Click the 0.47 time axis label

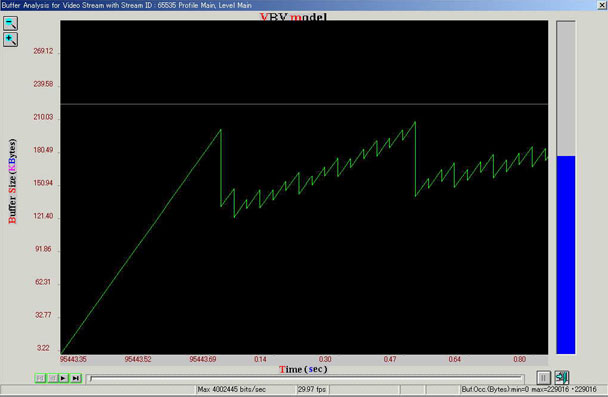pyautogui.click(x=390, y=359)
